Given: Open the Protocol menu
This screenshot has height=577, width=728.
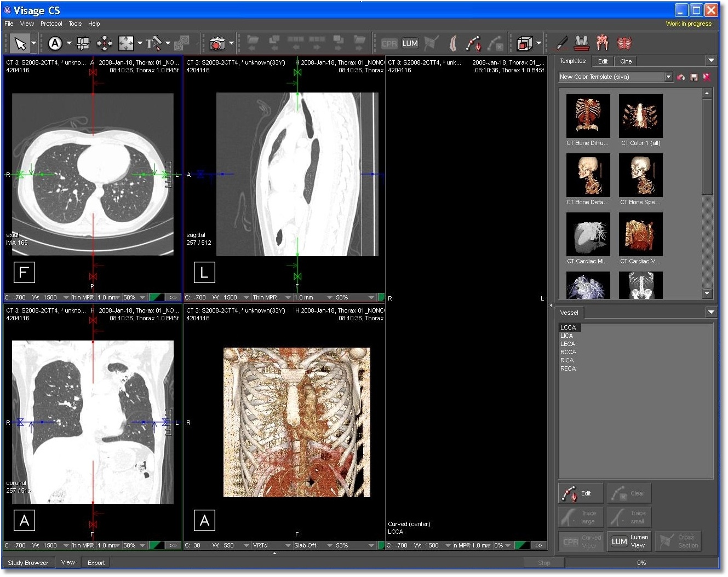Looking at the screenshot, I should click(x=51, y=24).
